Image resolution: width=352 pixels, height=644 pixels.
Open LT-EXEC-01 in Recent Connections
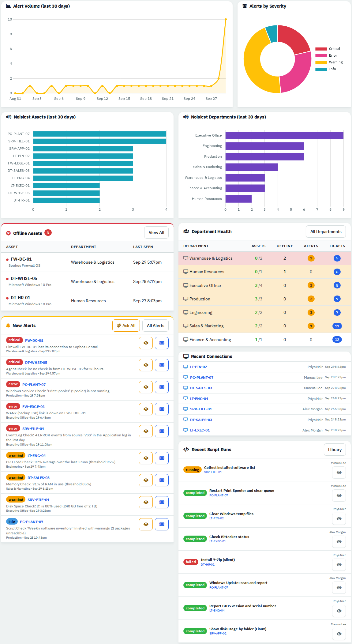[200, 430]
